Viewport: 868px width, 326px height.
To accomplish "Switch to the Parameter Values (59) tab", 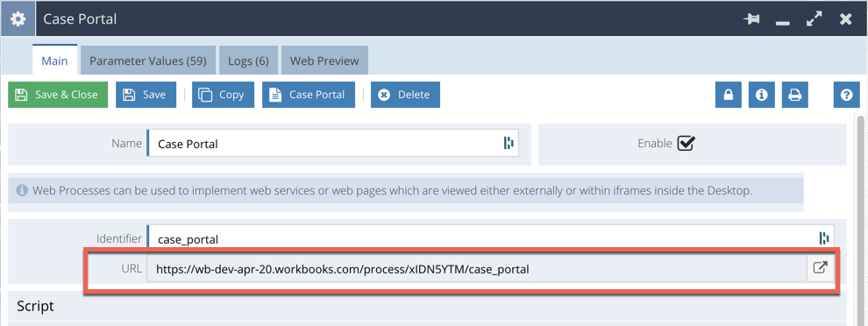I will click(148, 60).
